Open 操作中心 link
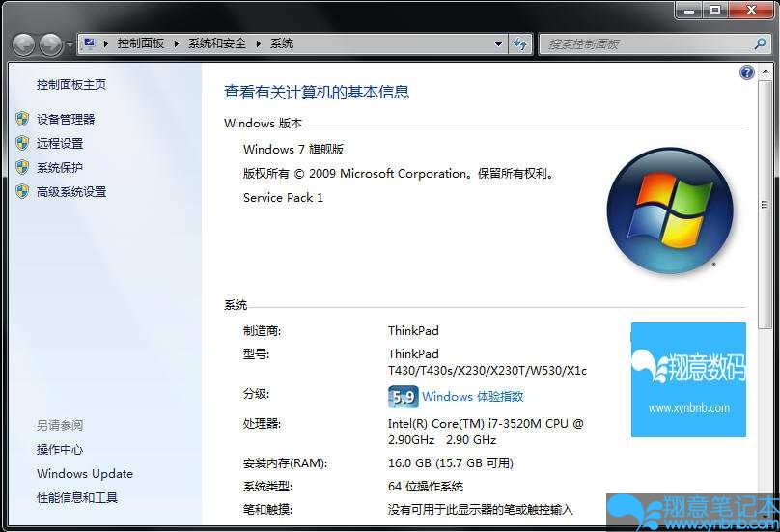Viewport: 780px width, 532px height. coord(60,449)
